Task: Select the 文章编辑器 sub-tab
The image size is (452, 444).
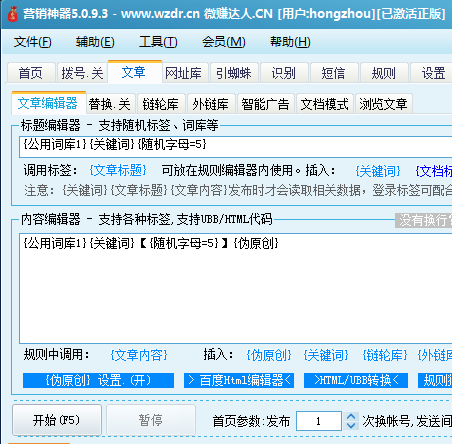Action: [48, 103]
